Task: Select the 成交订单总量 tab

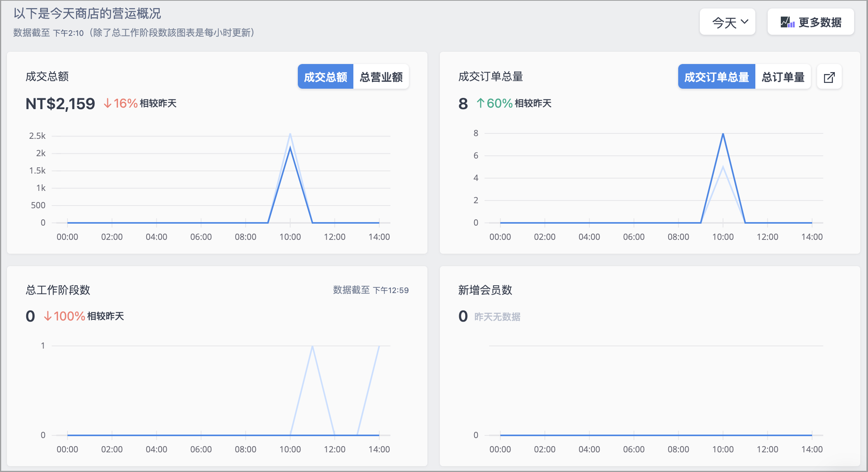Action: click(716, 77)
